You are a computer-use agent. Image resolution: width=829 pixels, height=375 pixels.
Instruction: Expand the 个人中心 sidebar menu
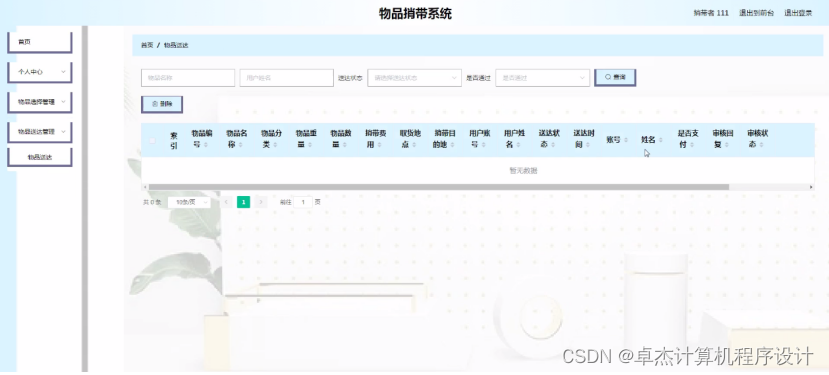click(x=40, y=72)
